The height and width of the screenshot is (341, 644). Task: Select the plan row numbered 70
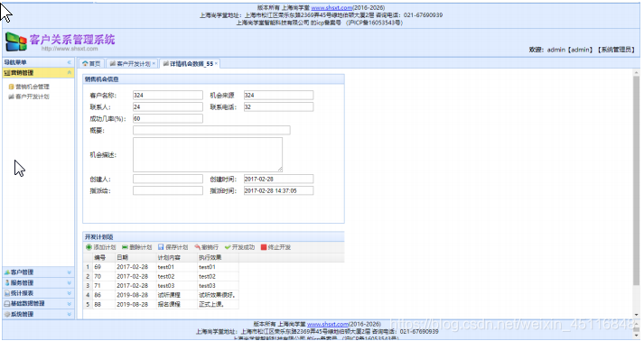coord(161,276)
